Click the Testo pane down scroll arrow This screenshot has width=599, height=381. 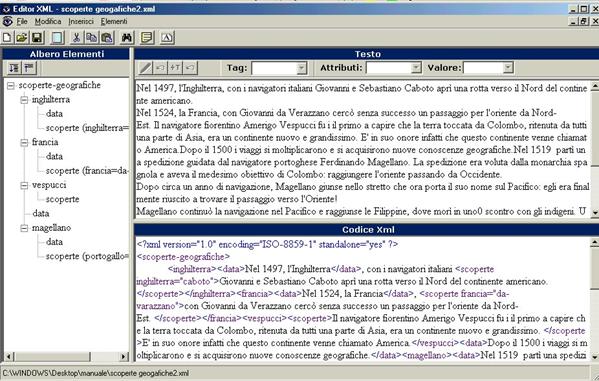[x=594, y=212]
